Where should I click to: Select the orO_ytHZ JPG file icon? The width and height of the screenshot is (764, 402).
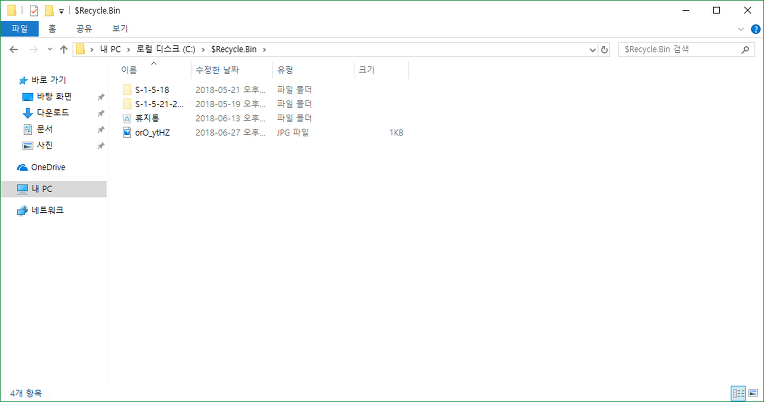coord(127,133)
